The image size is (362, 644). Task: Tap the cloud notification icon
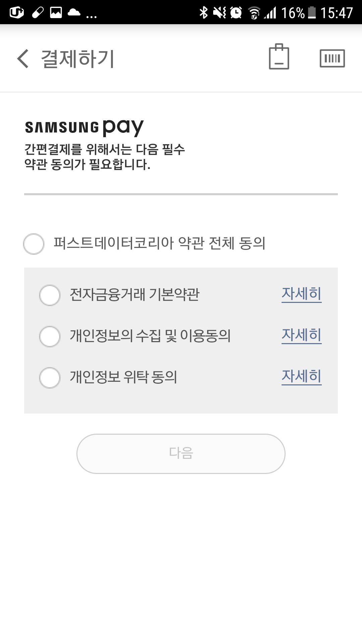tap(74, 12)
